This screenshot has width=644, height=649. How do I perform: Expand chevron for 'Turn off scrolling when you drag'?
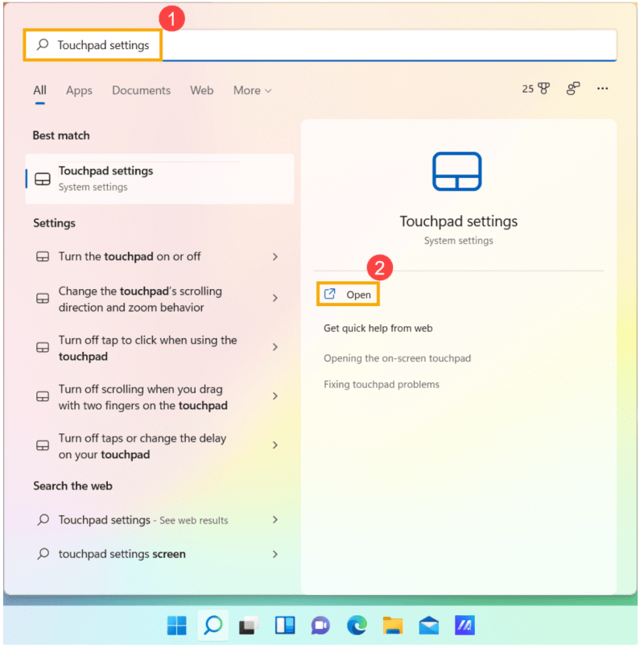tap(275, 396)
